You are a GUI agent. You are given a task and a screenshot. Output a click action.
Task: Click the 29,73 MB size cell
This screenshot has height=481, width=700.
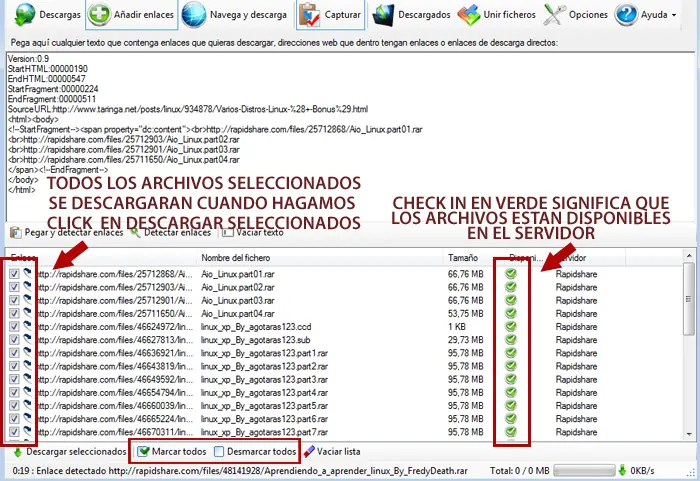[x=465, y=340]
